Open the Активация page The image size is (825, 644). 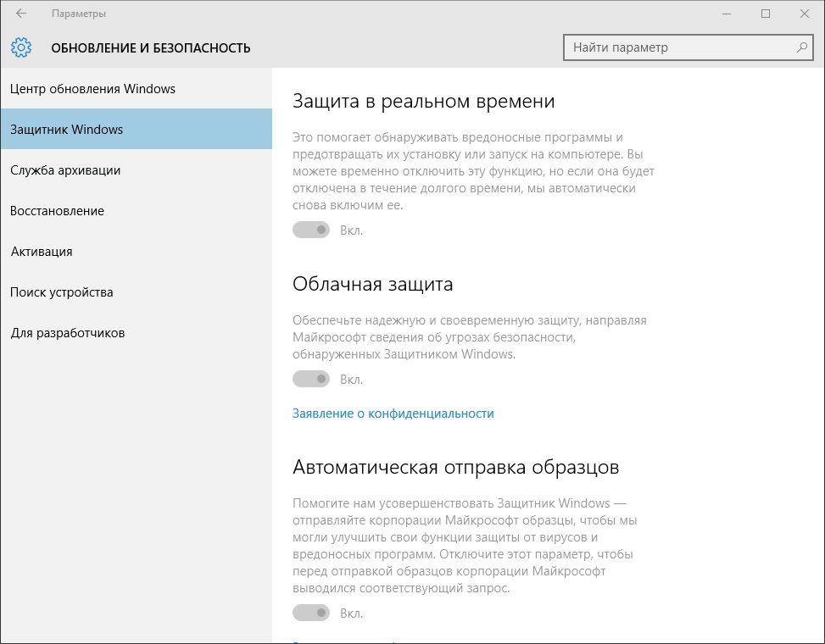pos(42,251)
